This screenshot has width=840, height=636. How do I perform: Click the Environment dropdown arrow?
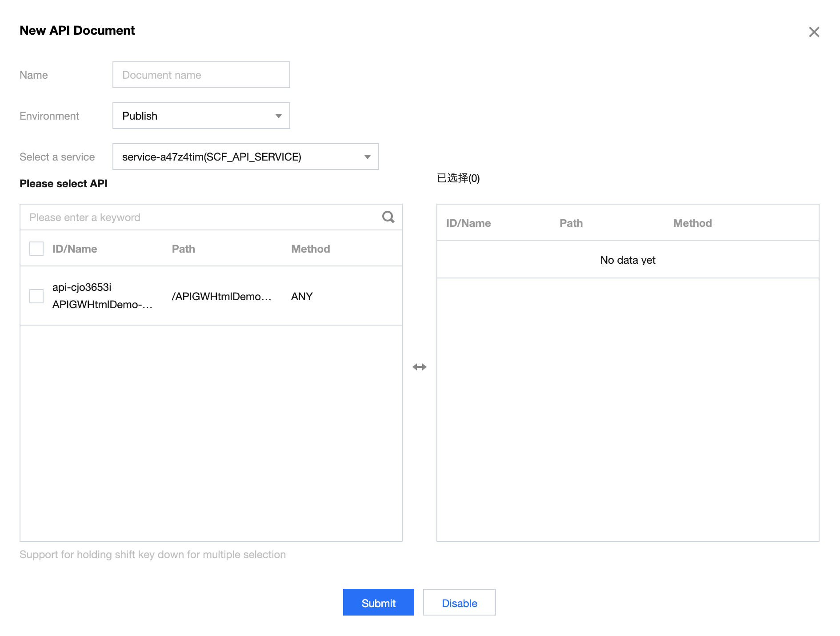point(279,116)
